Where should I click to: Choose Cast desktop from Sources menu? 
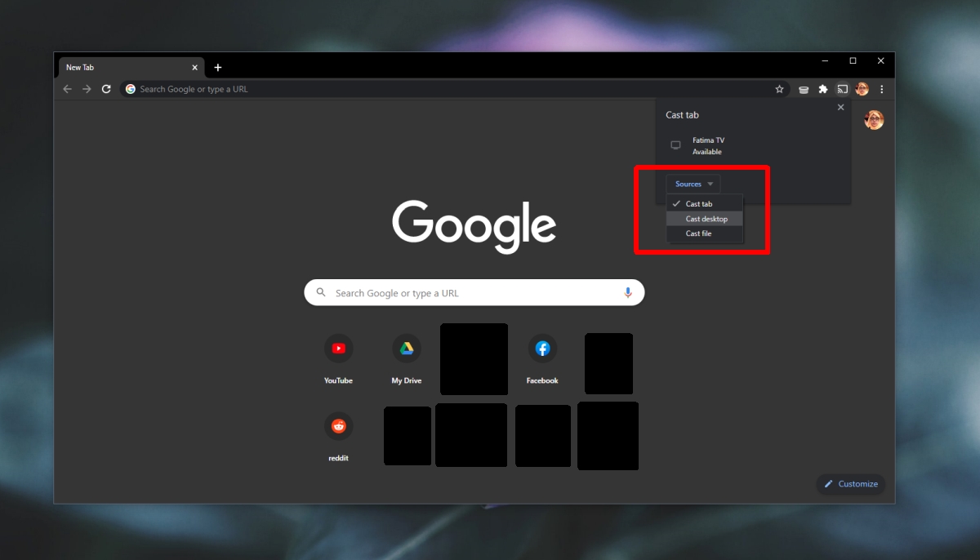click(x=705, y=219)
